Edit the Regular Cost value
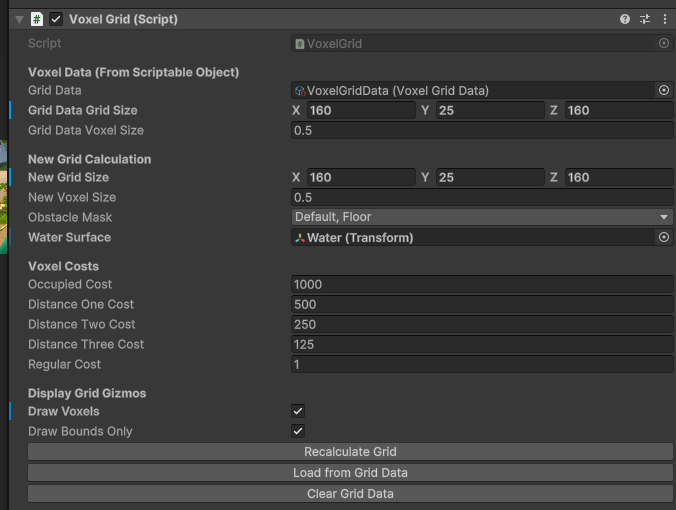The image size is (676, 510). [x=482, y=364]
